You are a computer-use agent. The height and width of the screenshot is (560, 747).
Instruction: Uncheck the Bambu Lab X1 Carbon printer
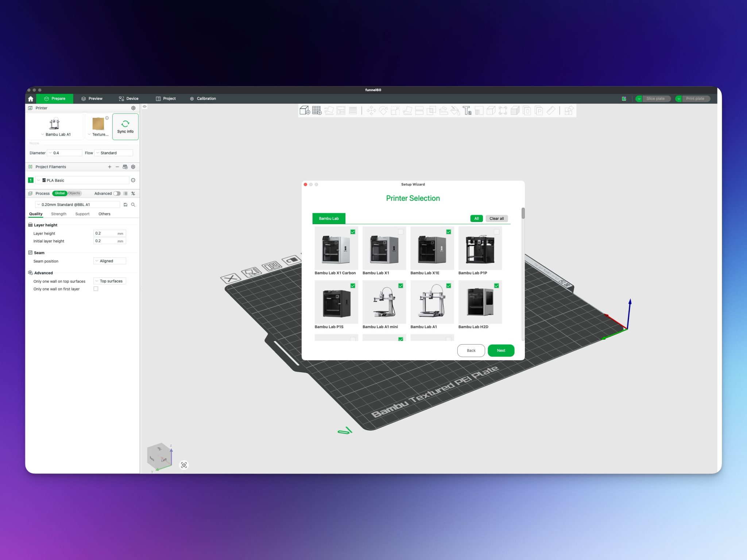[x=352, y=231]
